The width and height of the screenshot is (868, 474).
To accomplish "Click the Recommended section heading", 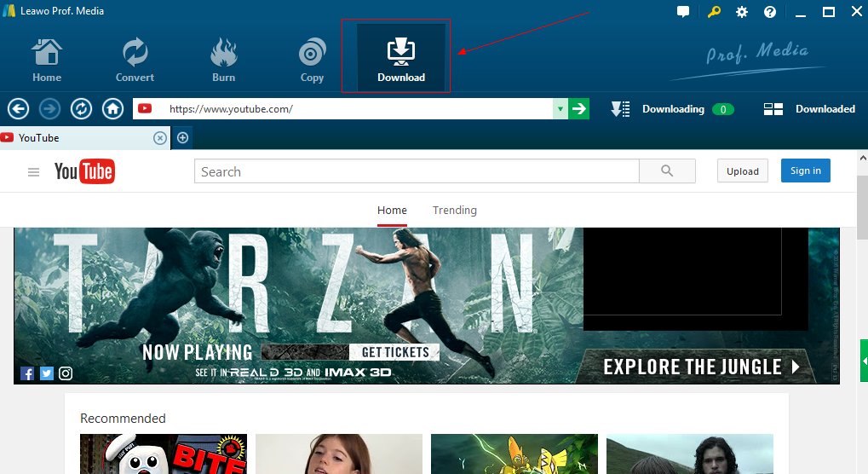I will [123, 419].
